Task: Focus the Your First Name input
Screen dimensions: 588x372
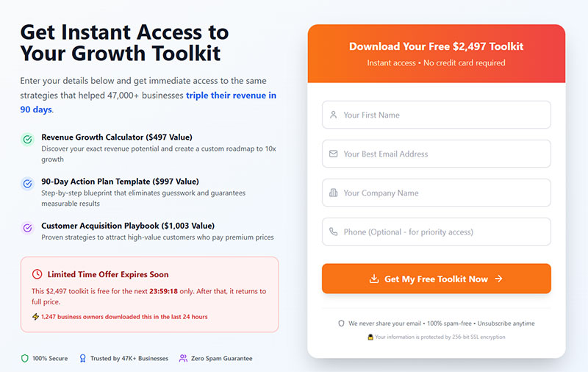Action: [437, 115]
